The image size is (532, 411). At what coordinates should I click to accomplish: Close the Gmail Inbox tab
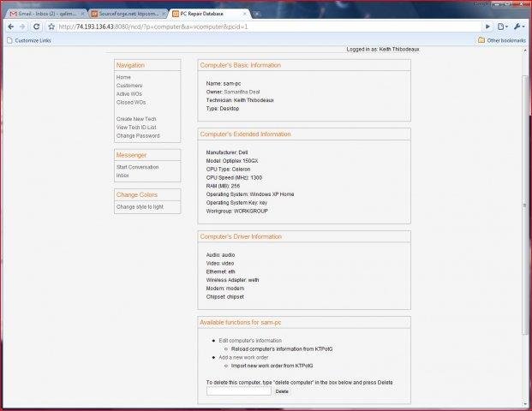click(x=82, y=14)
